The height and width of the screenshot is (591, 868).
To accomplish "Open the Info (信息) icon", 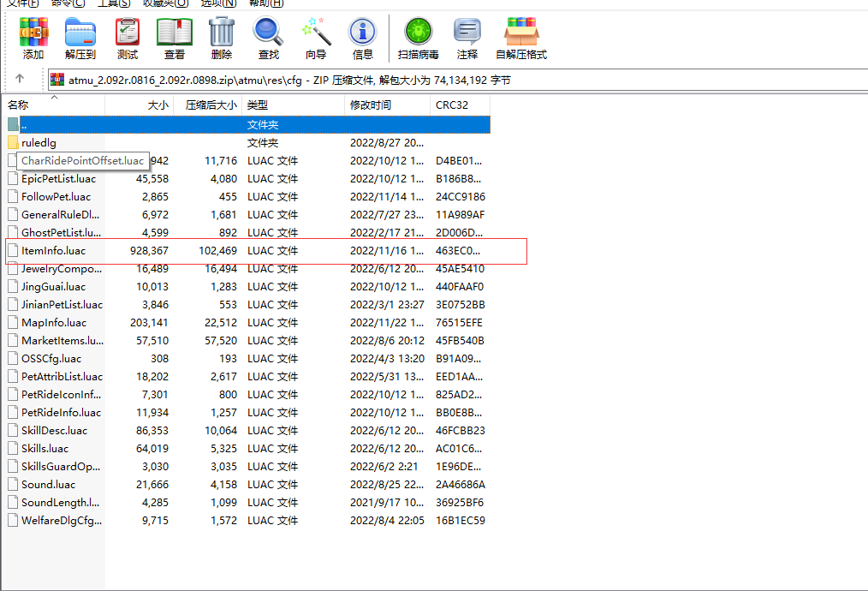I will (x=363, y=33).
